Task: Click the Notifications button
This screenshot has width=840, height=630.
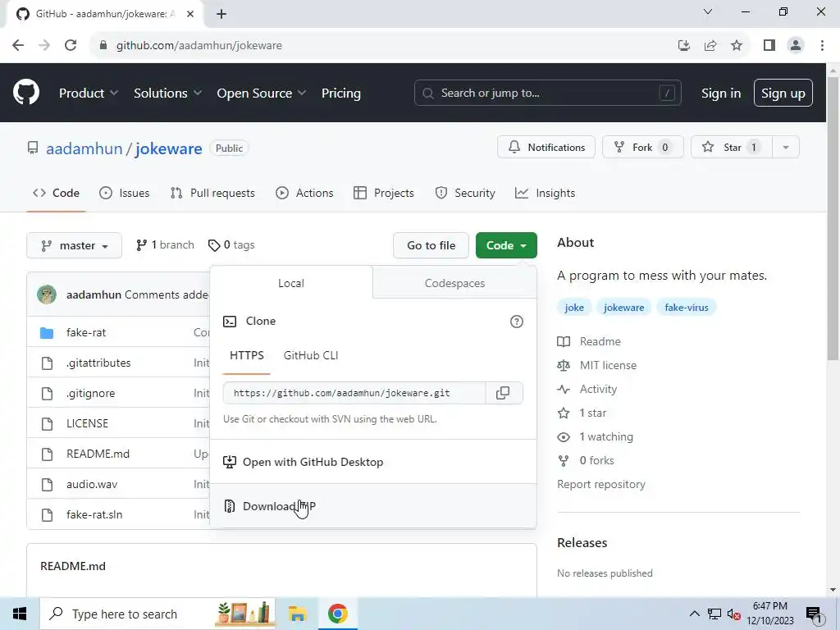Action: pos(546,148)
